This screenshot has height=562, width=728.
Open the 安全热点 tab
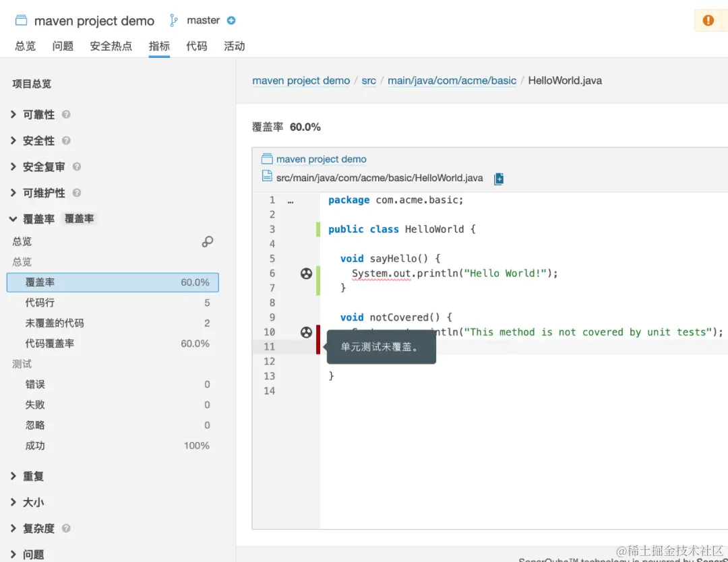pyautogui.click(x=111, y=46)
